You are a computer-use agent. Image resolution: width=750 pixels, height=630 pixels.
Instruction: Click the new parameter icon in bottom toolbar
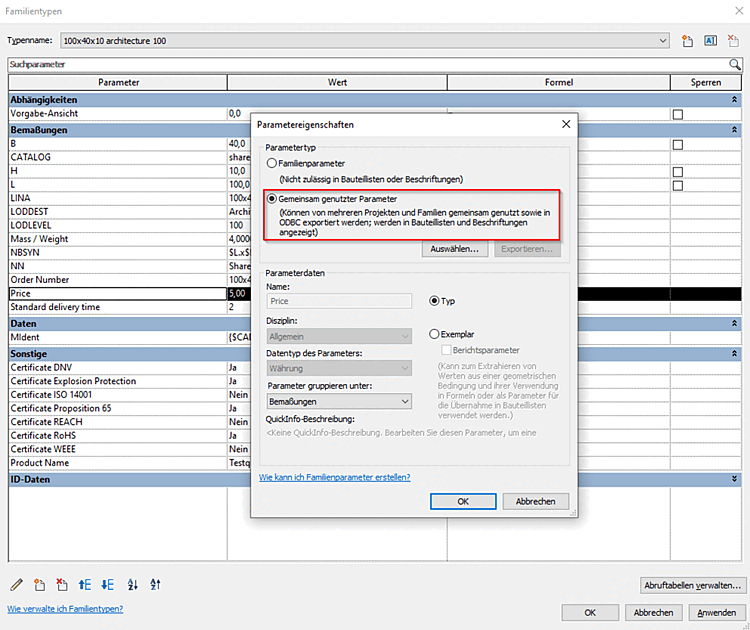(39, 584)
